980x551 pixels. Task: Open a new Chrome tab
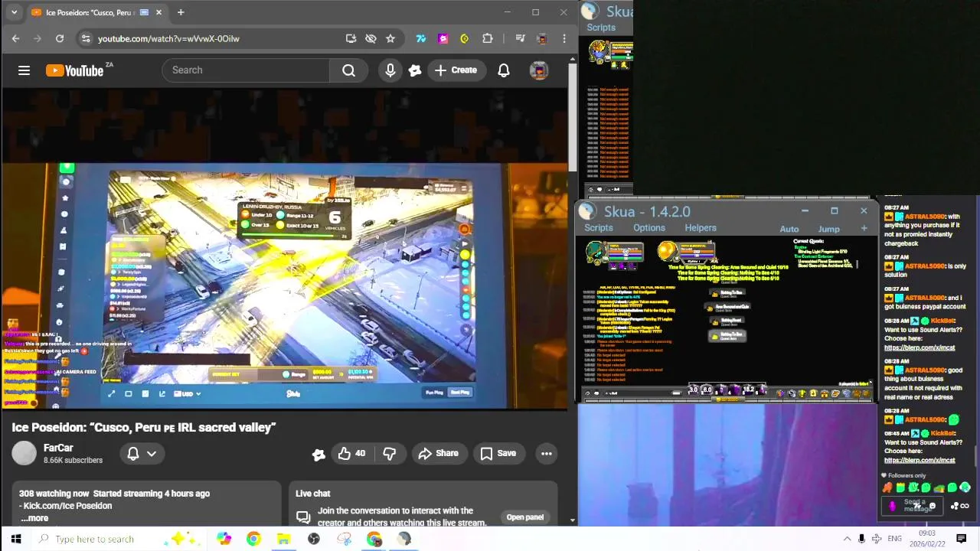click(x=181, y=12)
